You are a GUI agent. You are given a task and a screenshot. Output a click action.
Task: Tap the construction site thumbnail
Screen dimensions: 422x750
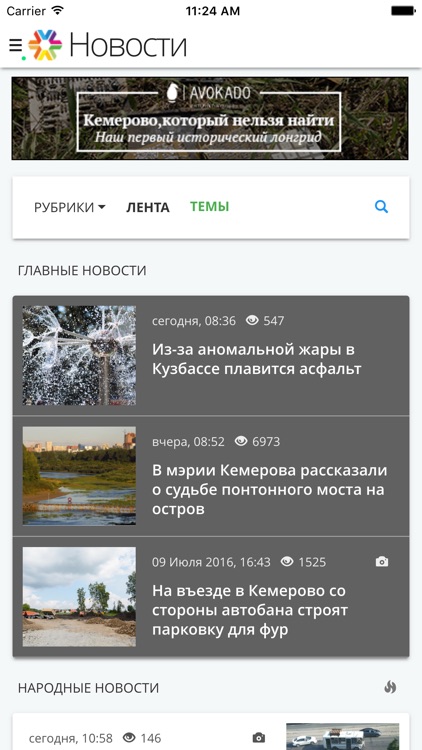point(79,596)
